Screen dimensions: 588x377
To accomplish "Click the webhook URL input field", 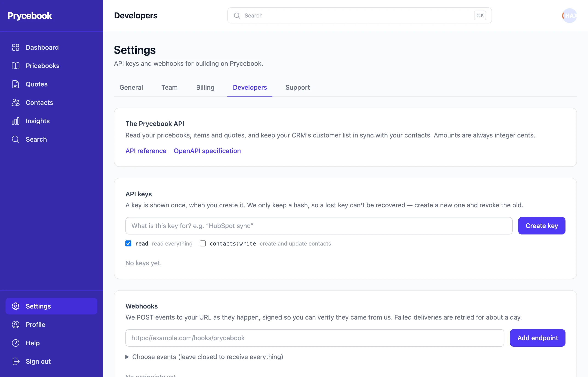I will point(315,338).
